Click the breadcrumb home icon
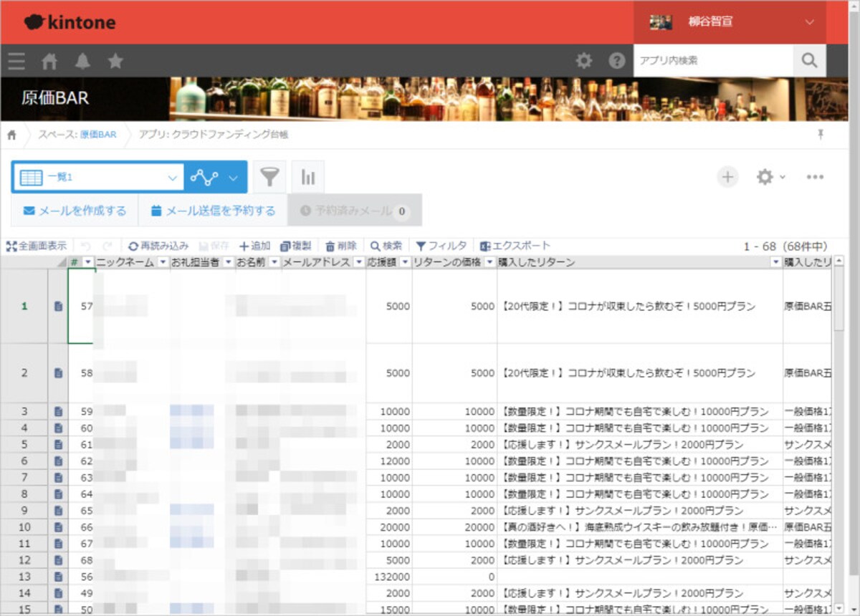The image size is (860, 616). pos(12,135)
